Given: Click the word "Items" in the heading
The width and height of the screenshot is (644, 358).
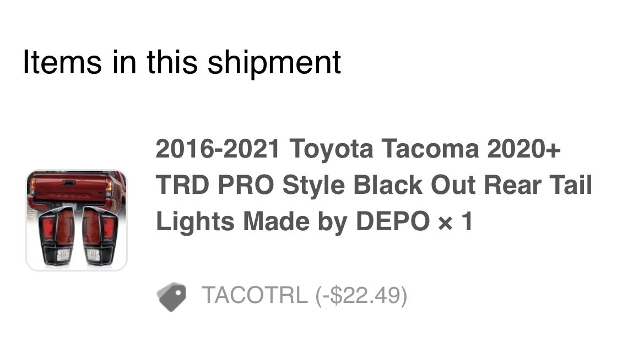Looking at the screenshot, I should click(62, 62).
